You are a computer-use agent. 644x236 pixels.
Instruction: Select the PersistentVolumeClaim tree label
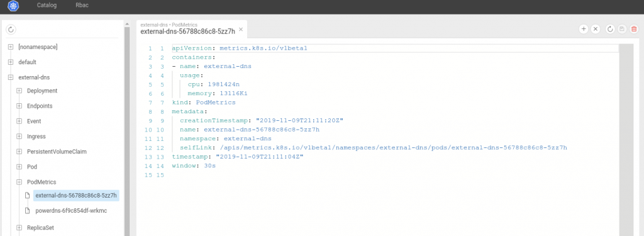click(57, 152)
